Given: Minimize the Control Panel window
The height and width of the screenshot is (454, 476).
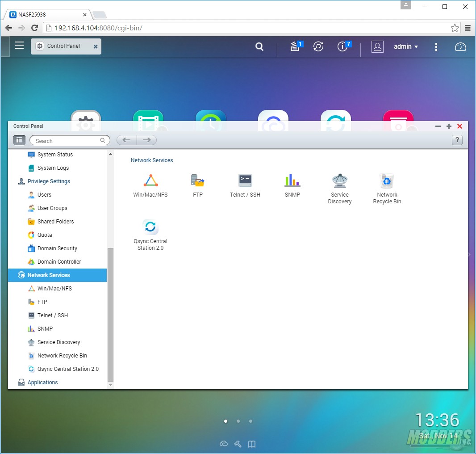Looking at the screenshot, I should [438, 126].
